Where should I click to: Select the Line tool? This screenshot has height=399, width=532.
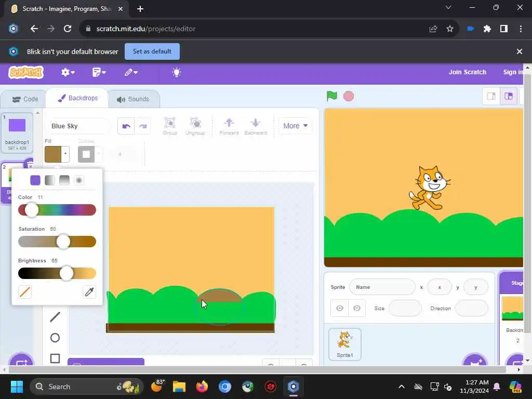[x=55, y=317]
